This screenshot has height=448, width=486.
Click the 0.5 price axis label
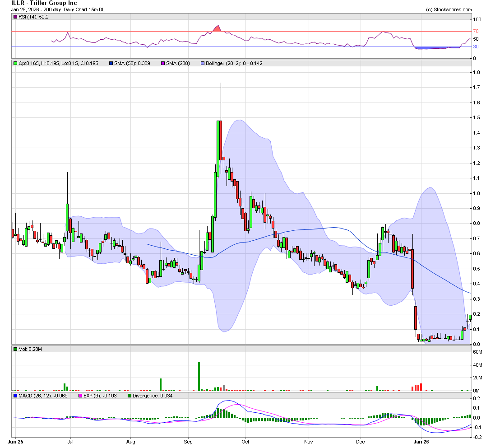pyautogui.click(x=477, y=269)
